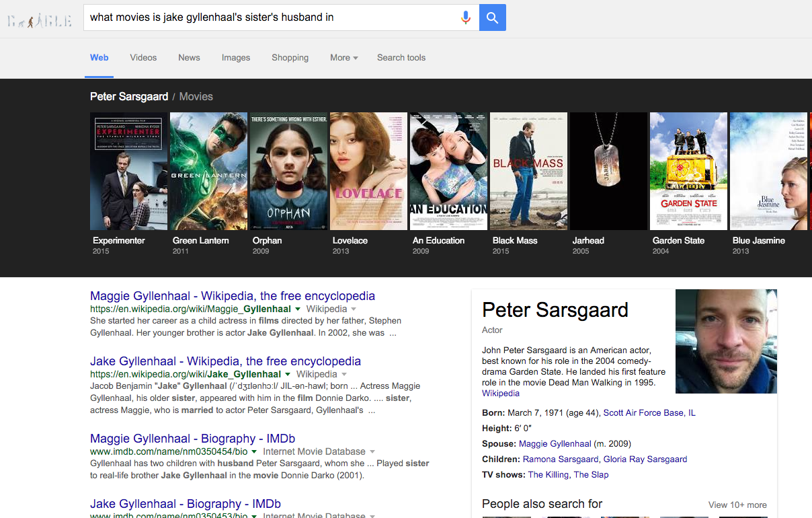Choose the Garden State movie poster

tap(689, 171)
